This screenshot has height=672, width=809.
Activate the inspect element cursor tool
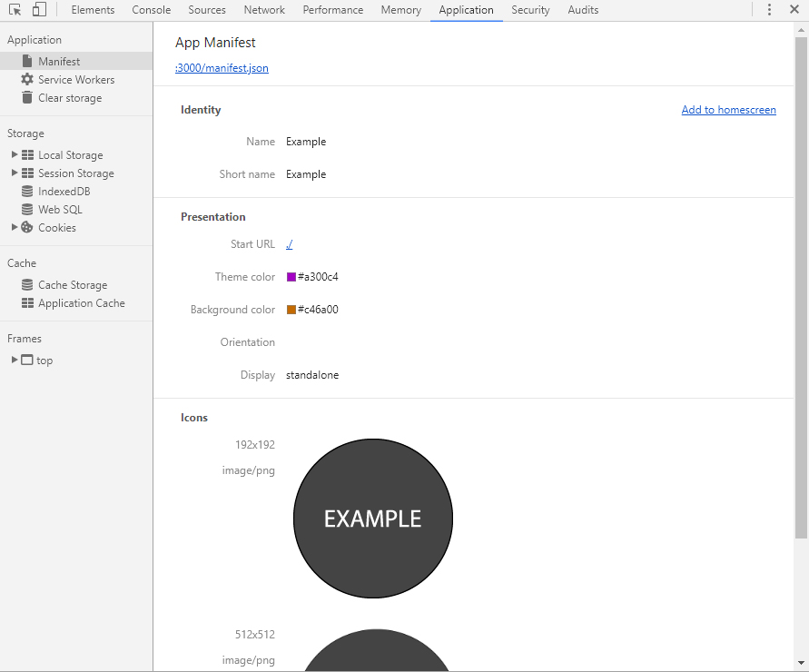[x=14, y=9]
